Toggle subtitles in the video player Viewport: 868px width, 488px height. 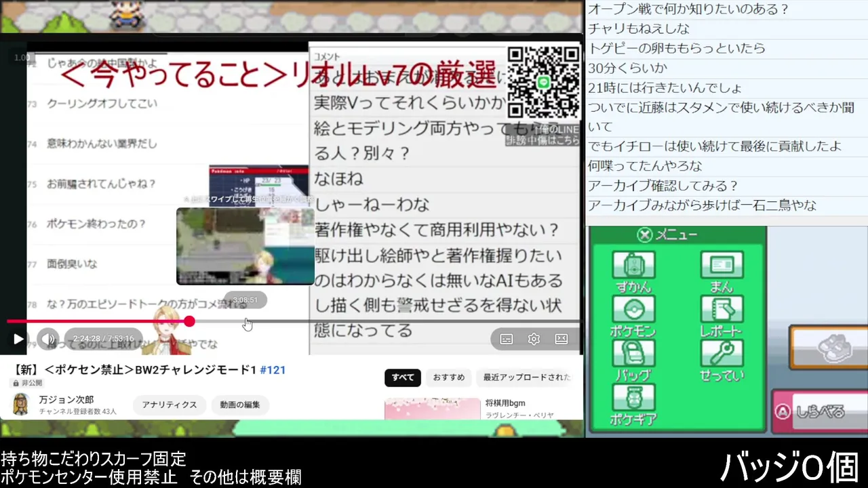click(x=506, y=339)
